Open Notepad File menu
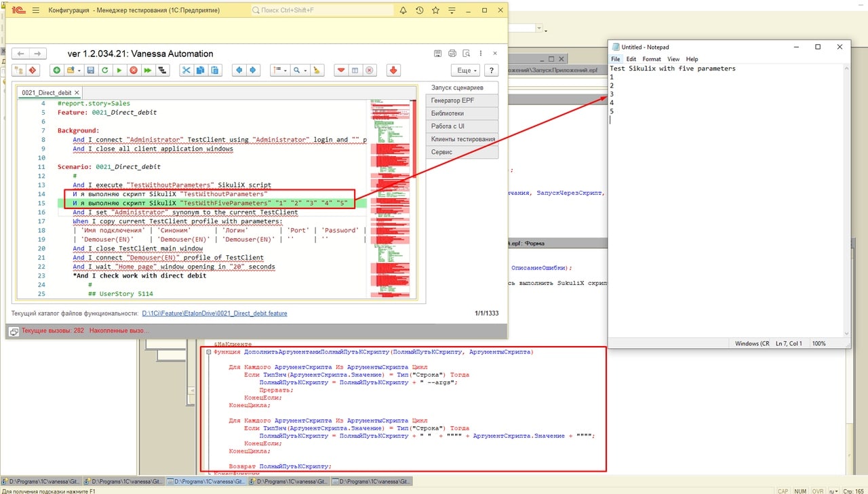This screenshot has width=868, height=494. pyautogui.click(x=616, y=59)
